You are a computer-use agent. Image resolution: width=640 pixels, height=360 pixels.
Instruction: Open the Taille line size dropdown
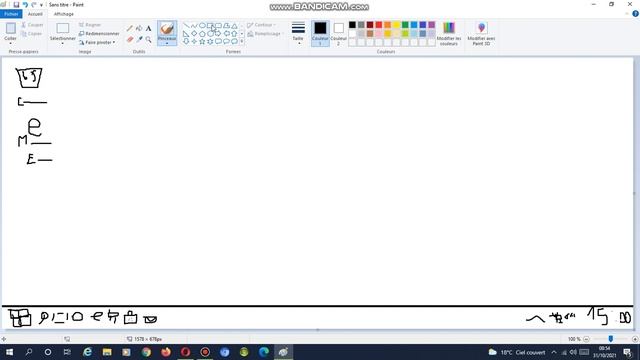tap(298, 33)
